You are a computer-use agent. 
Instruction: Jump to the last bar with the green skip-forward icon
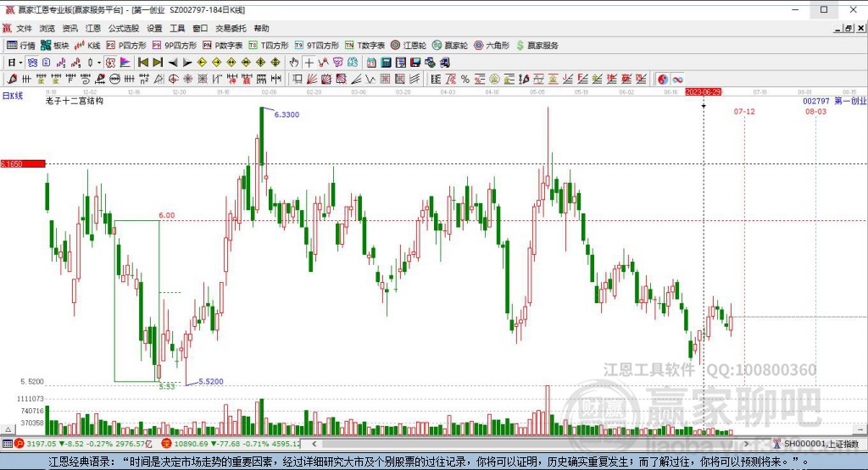coord(158,63)
